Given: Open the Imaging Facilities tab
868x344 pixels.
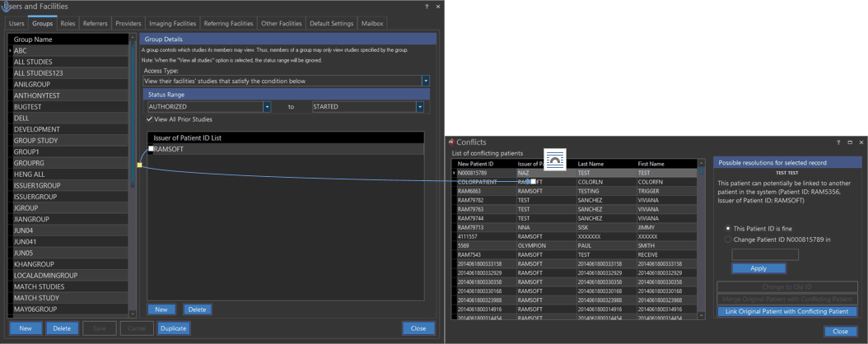Looking at the screenshot, I should 172,23.
